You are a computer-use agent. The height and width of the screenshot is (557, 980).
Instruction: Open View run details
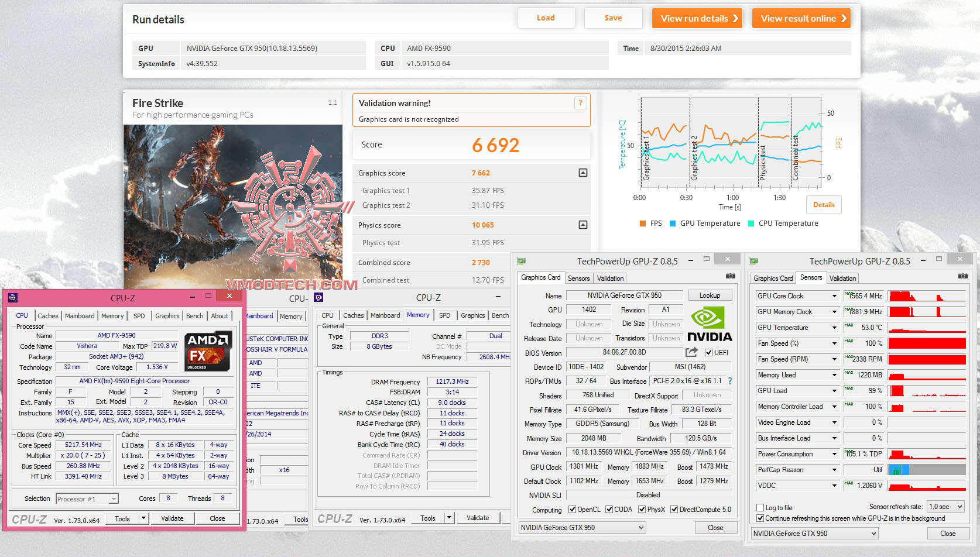click(x=697, y=18)
